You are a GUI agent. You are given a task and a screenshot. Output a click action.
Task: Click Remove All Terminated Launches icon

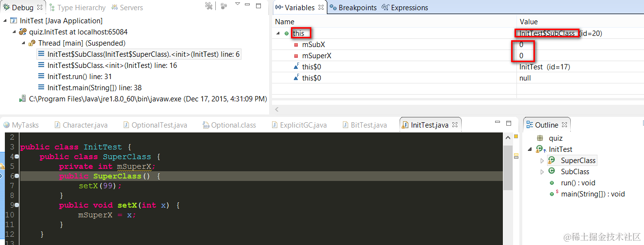[209, 6]
